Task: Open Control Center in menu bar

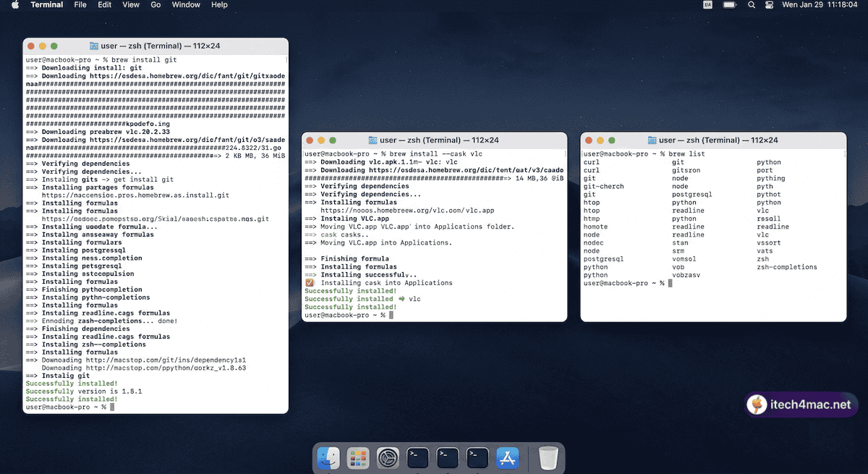Action: coord(770,5)
